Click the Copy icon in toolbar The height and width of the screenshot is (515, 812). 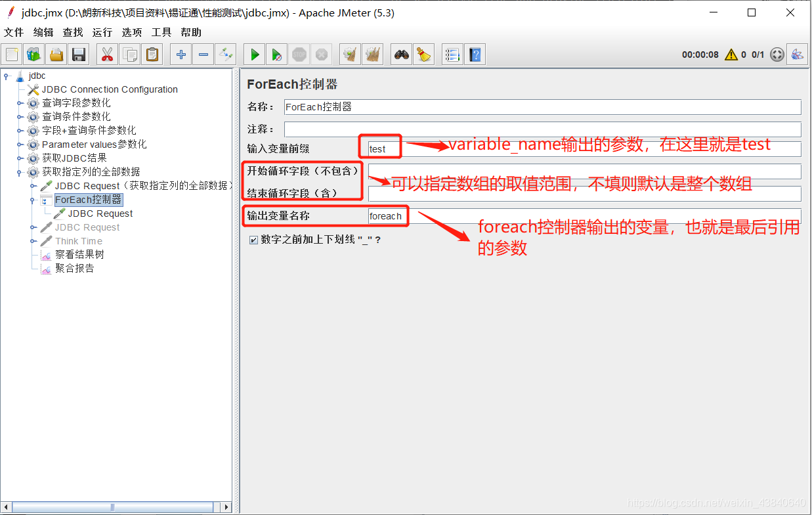pos(130,55)
